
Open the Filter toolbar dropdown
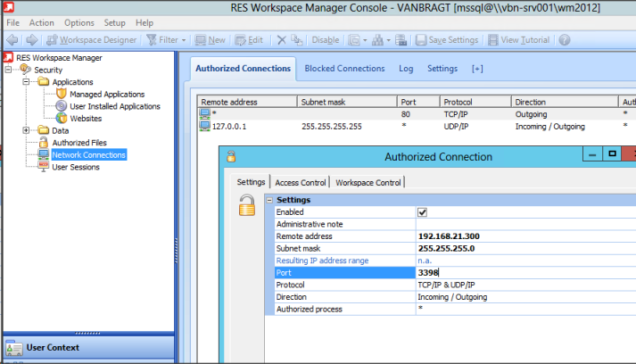166,40
